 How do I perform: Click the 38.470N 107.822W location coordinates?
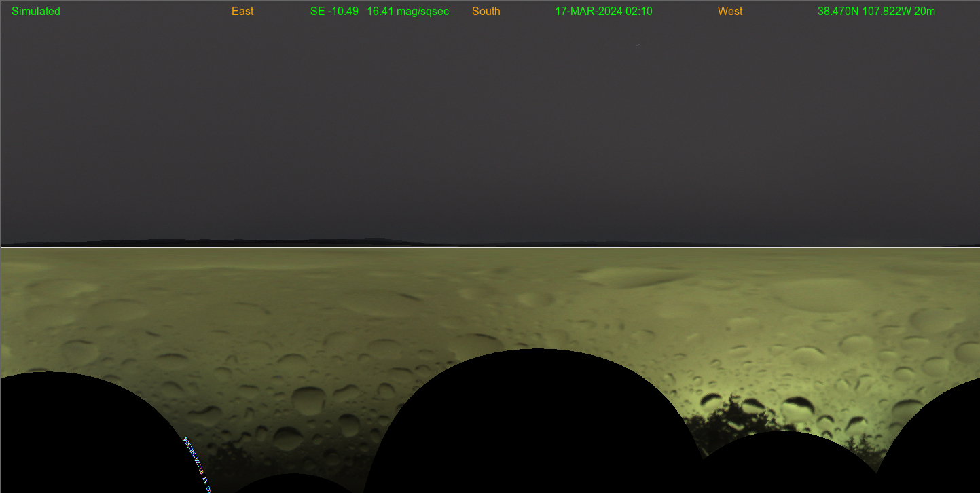[876, 12]
